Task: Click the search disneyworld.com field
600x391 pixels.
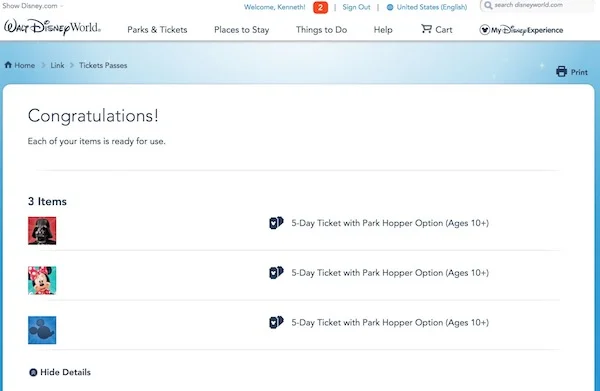Action: pyautogui.click(x=539, y=6)
